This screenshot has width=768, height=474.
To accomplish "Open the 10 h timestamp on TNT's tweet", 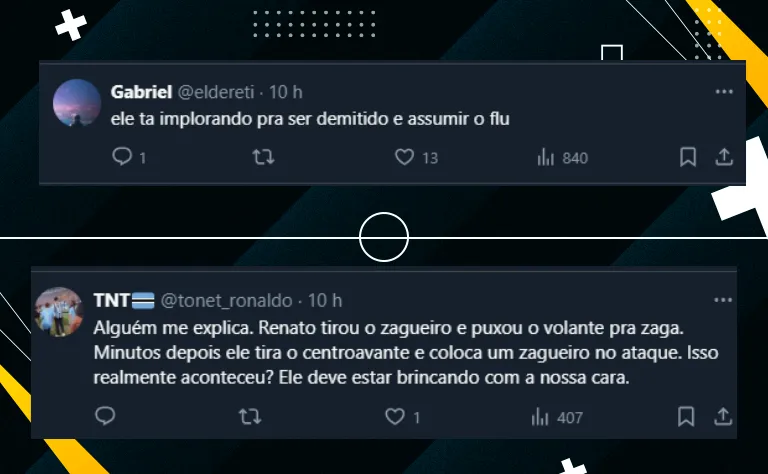I will coord(325,301).
